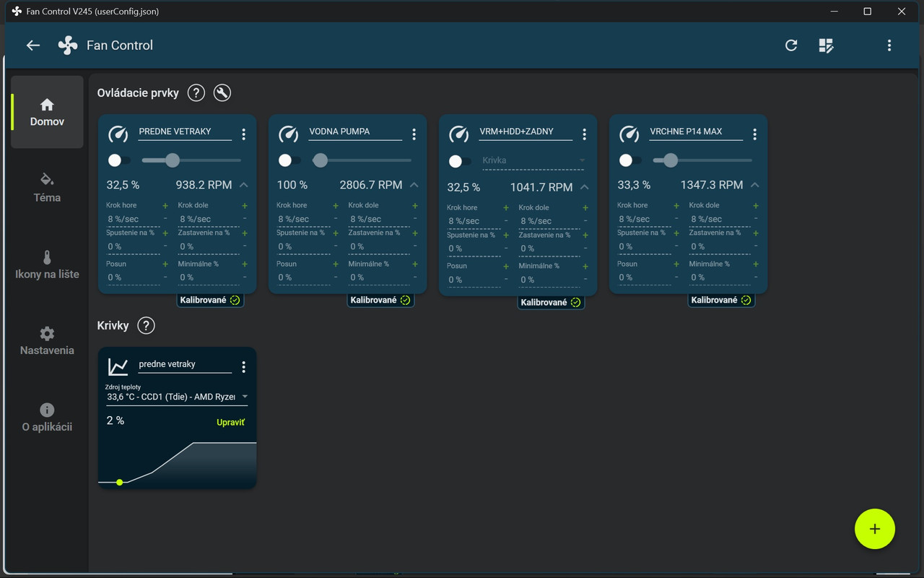Click Kalibrované badge under PREDNE VETRAKY
924x578 pixels.
click(210, 300)
